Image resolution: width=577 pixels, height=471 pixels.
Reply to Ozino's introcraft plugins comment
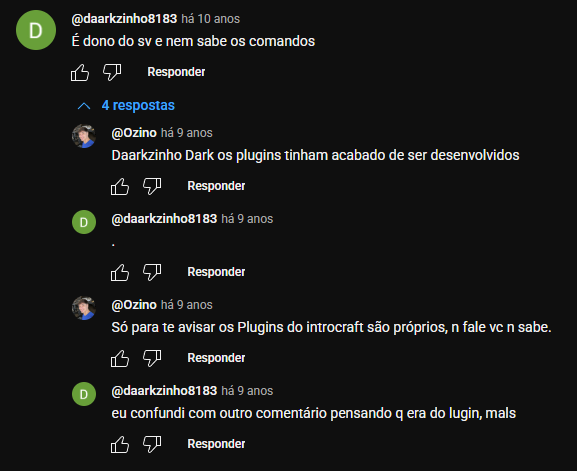(x=216, y=358)
